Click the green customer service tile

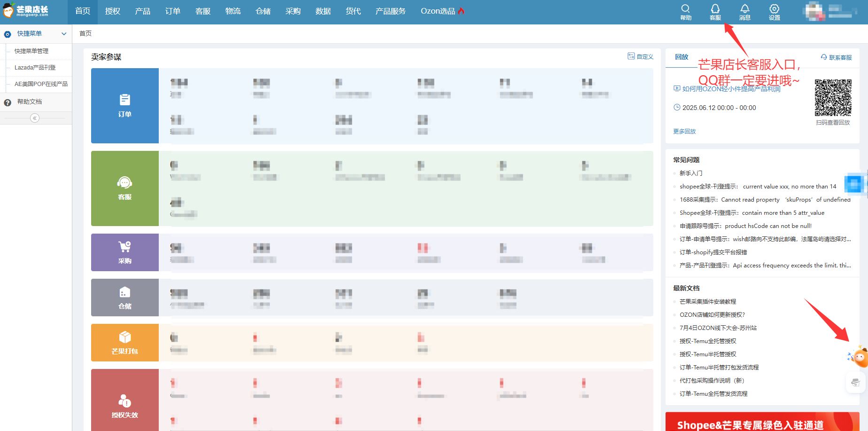coord(125,188)
